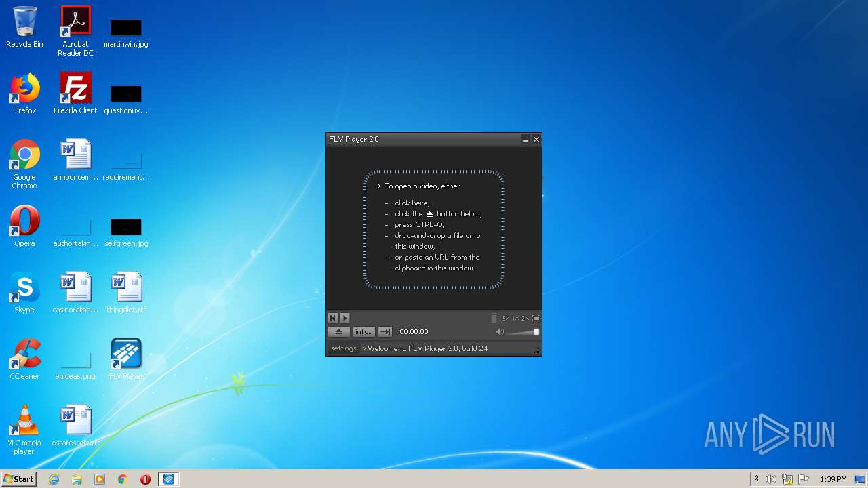Open Internet Explorer from the taskbar
This screenshot has height=488, width=868.
click(54, 479)
